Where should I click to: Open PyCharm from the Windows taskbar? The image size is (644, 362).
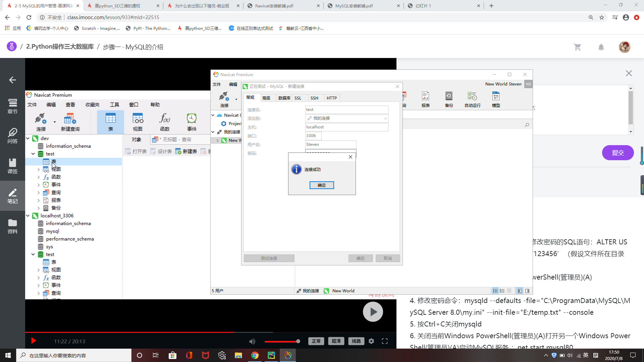271,355
